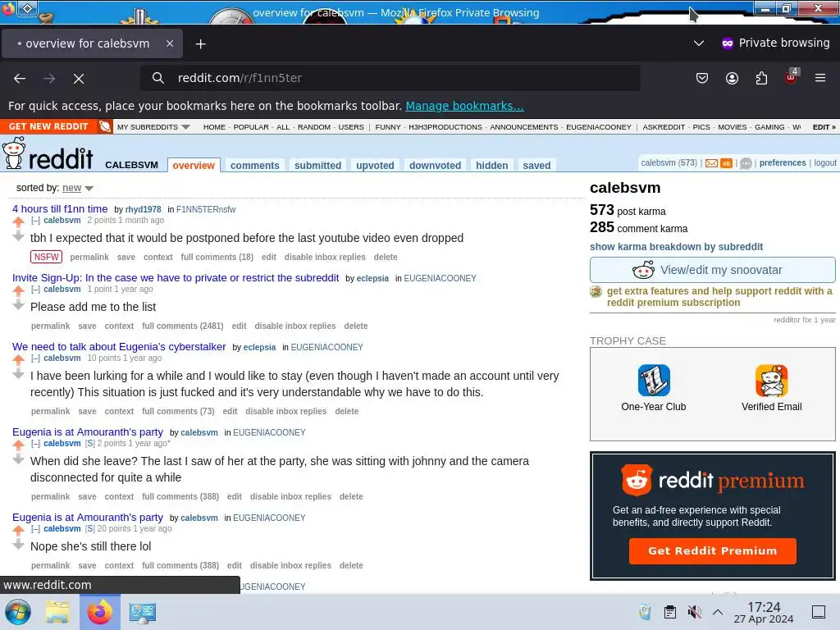Expand the MY SUBREDDITS dropdown

[x=153, y=127]
